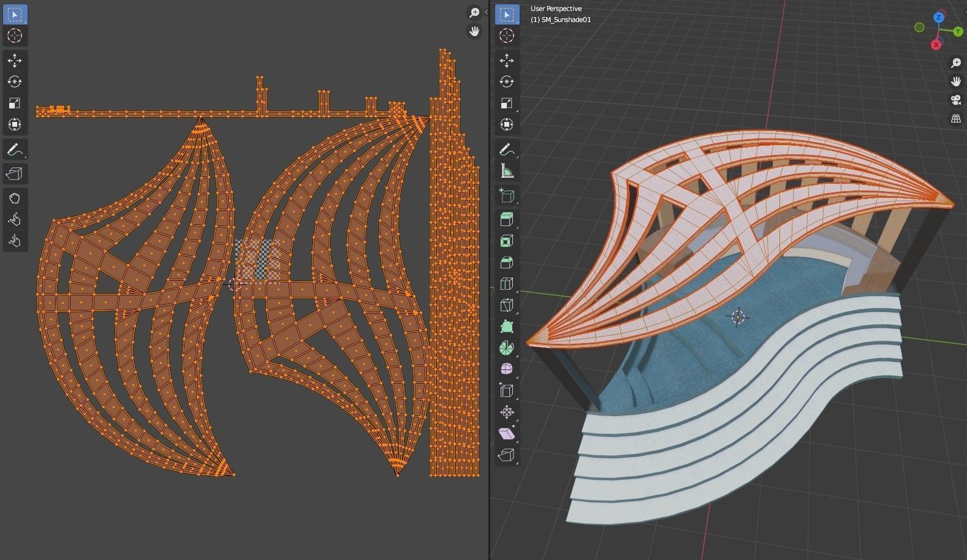Select the Extrude Region tool

(x=507, y=219)
